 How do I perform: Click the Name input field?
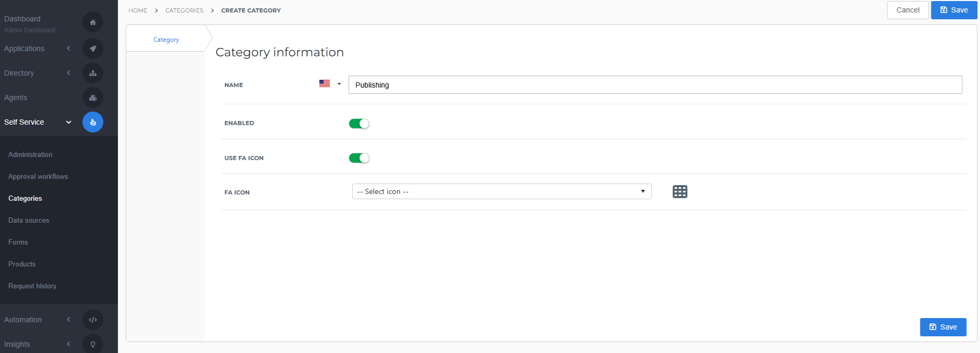click(655, 85)
